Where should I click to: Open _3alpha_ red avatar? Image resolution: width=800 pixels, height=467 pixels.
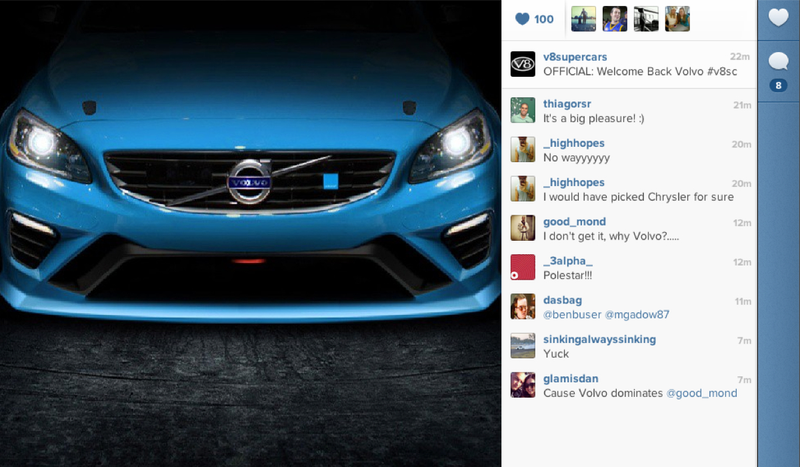pos(523,267)
